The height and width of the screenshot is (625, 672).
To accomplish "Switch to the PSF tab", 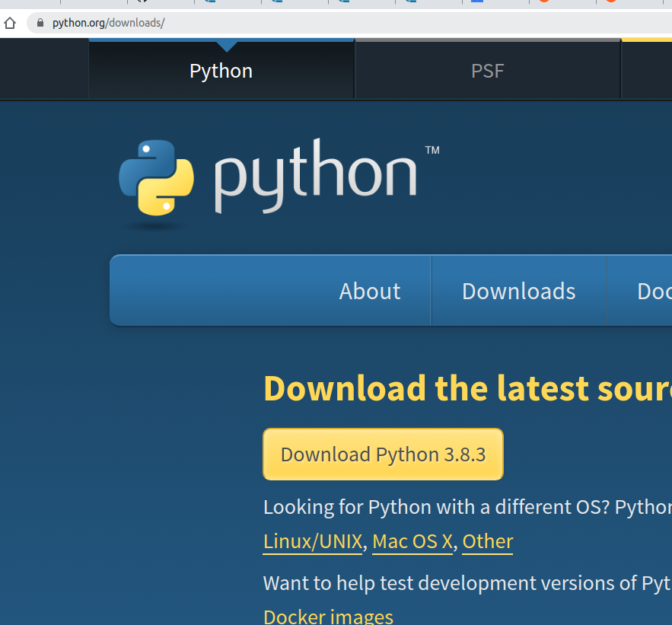I will tap(486, 70).
